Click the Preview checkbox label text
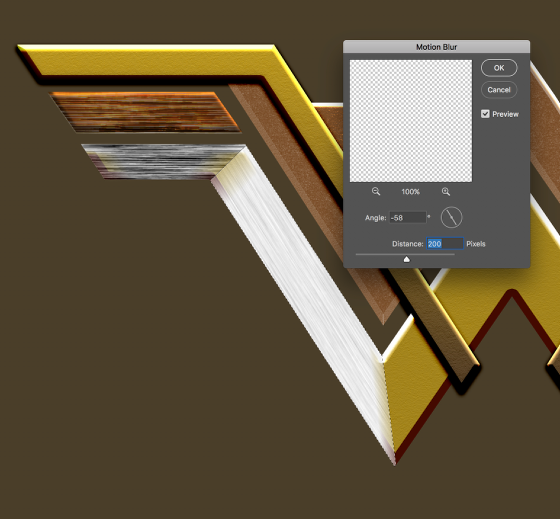Image resolution: width=560 pixels, height=519 pixels. [505, 114]
